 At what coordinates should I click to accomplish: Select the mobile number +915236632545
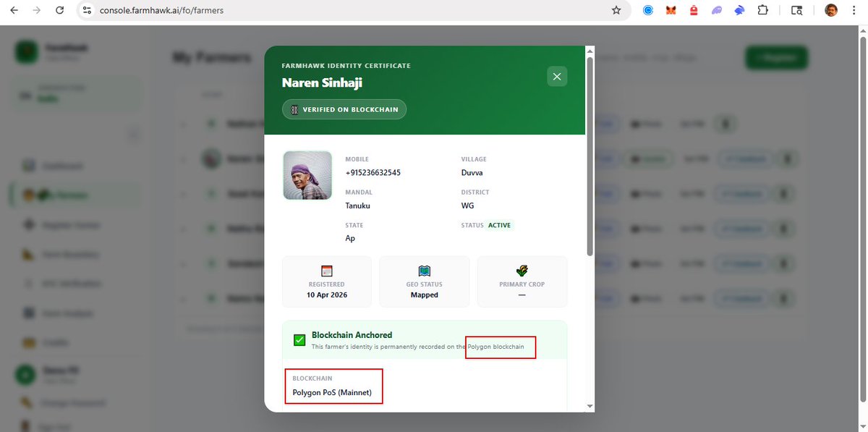pos(373,173)
